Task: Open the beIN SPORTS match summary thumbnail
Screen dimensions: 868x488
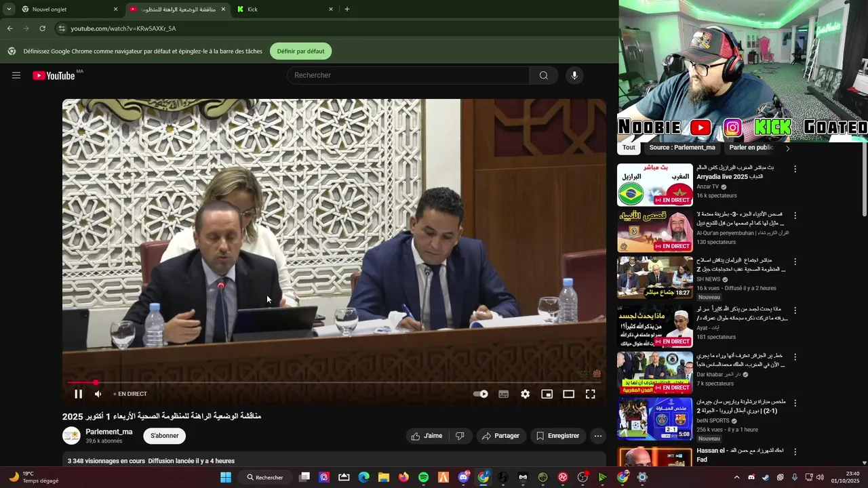Action: point(655,419)
